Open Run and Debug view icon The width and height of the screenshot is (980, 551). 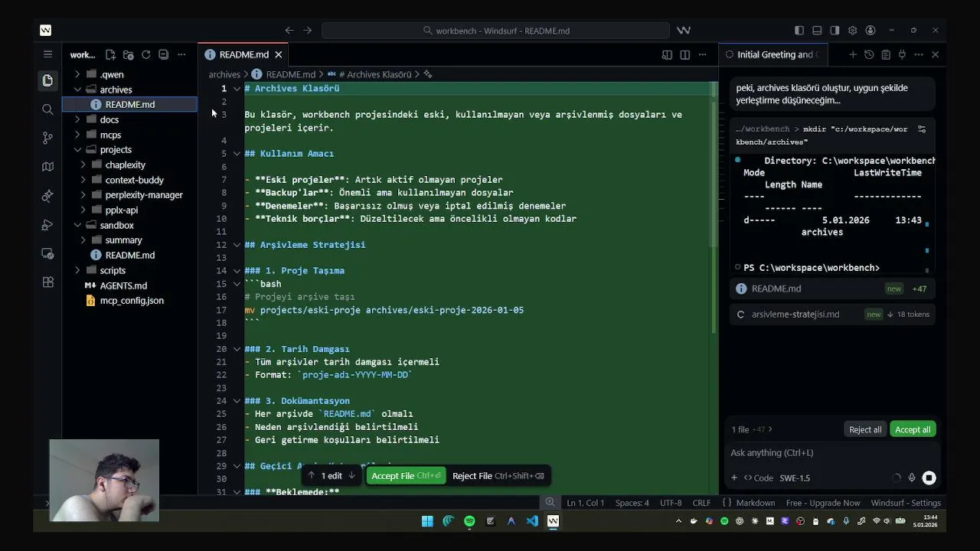click(x=47, y=225)
